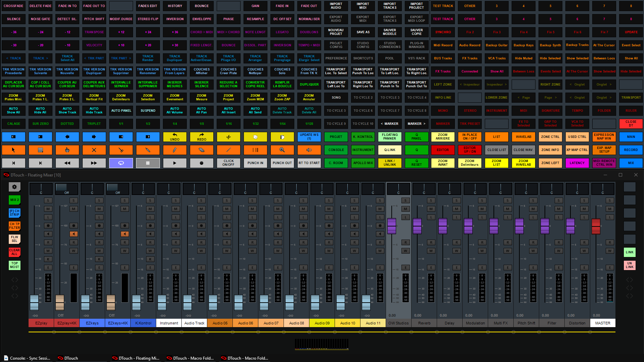Select the orange pencil draw tool
Viewport: 644px width, 362px height.
tap(175, 150)
